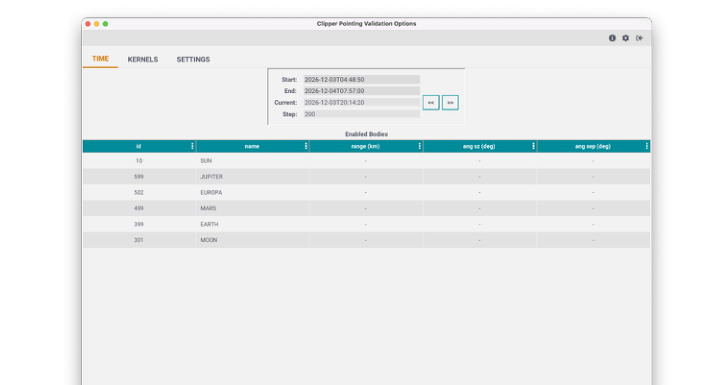
Task: Click the Step value field
Action: point(361,114)
